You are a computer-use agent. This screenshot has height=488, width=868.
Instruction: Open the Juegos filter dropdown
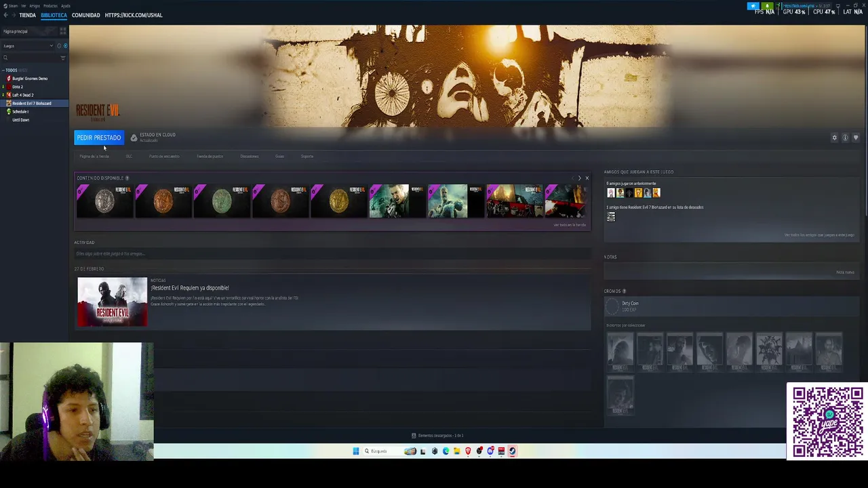pos(28,46)
